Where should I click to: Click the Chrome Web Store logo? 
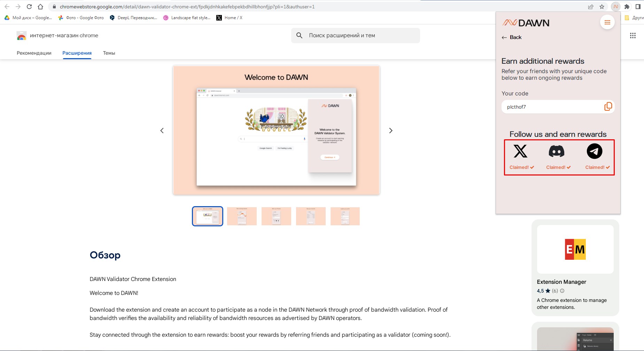[22, 36]
